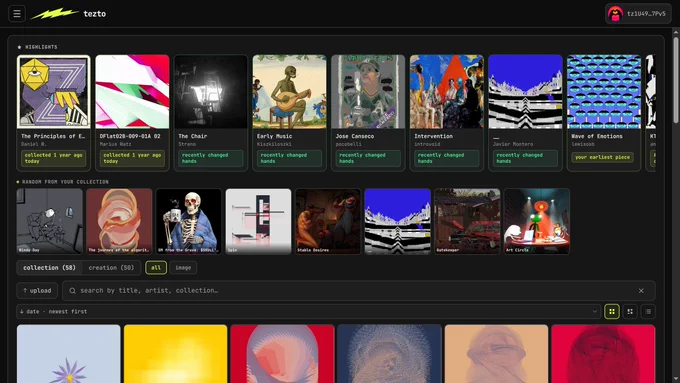Open random piece Art Circle
680x383 pixels.
pos(537,221)
